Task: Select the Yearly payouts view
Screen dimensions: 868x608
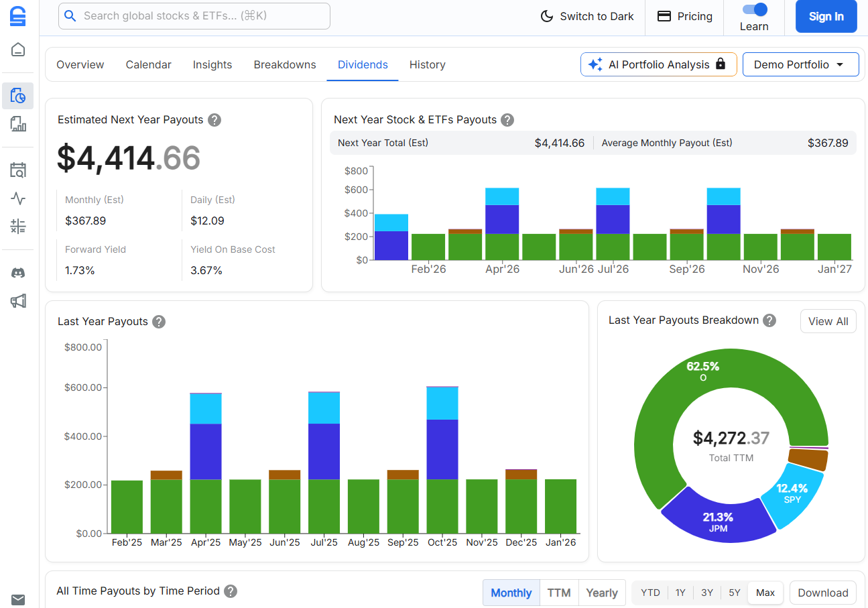Action: [x=601, y=593]
